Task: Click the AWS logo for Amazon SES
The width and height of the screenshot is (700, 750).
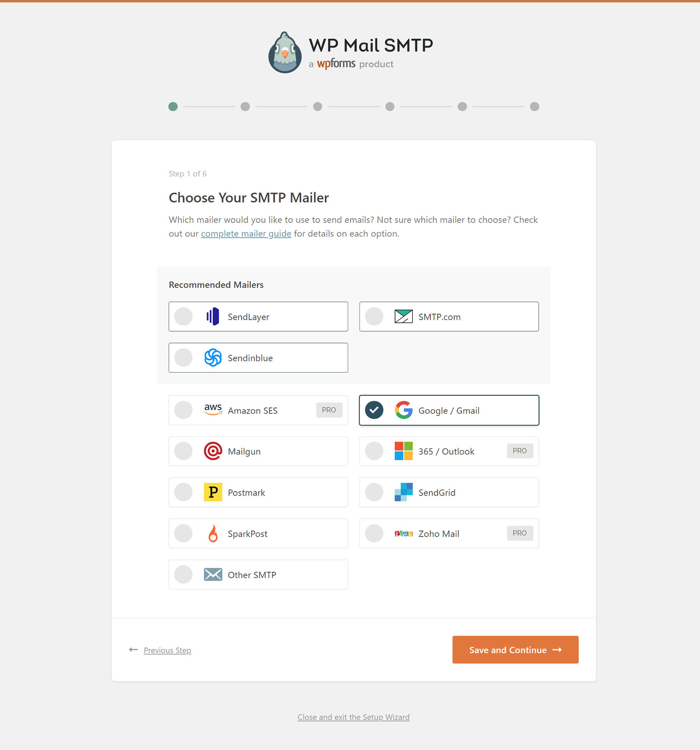Action: (x=213, y=410)
